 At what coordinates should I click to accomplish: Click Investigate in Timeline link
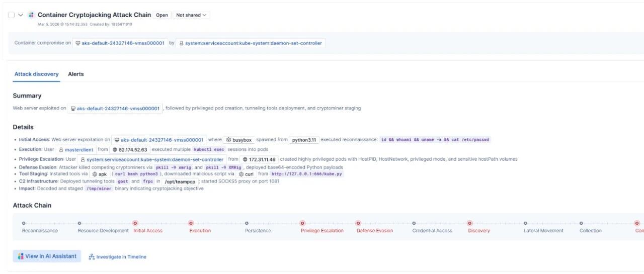(x=117, y=257)
